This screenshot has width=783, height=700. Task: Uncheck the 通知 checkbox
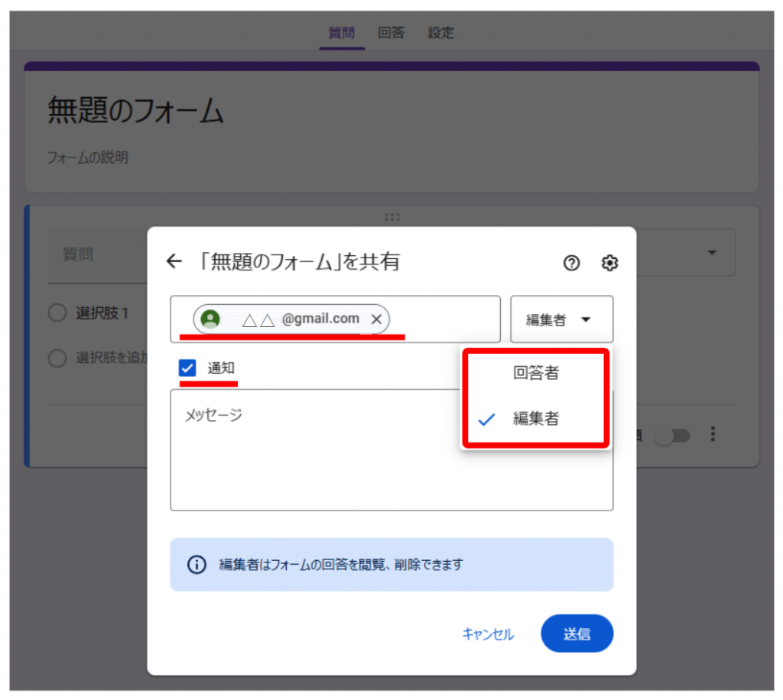click(188, 368)
